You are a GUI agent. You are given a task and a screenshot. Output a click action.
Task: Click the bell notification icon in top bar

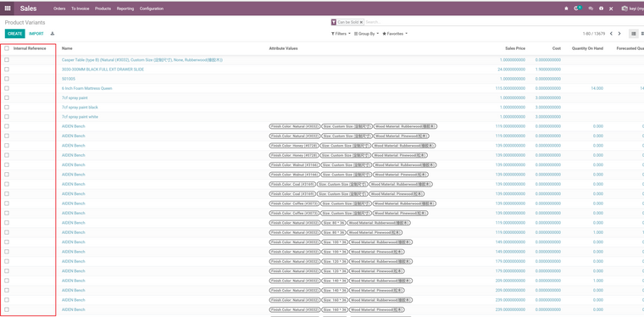point(566,8)
